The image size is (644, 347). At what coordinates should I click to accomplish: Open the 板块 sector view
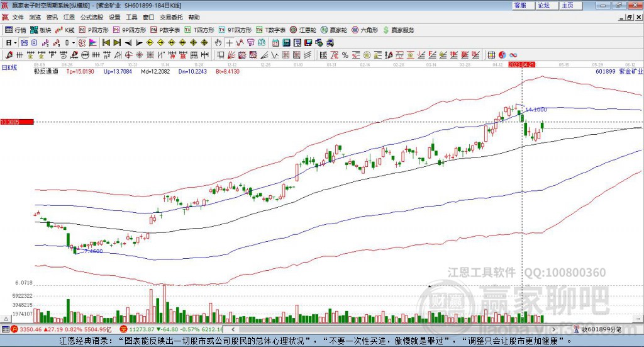tap(40, 30)
